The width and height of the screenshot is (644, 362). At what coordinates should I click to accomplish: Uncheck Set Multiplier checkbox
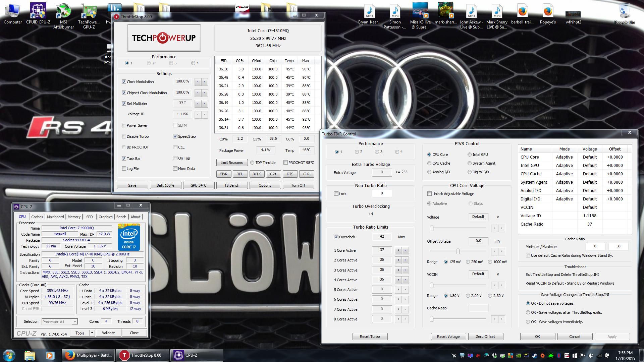[124, 104]
